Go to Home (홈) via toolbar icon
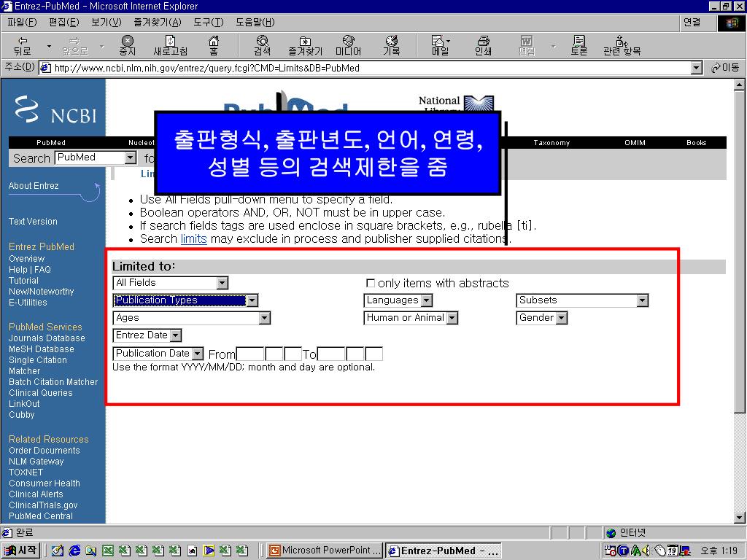747x560 pixels. (214, 46)
